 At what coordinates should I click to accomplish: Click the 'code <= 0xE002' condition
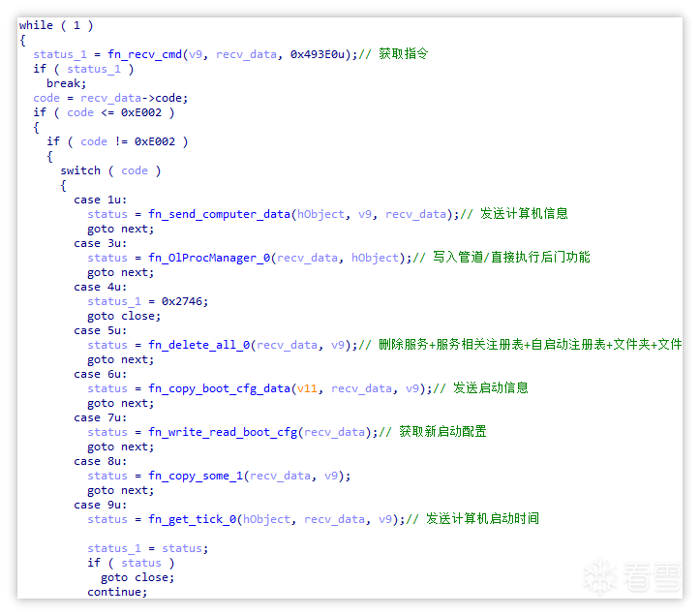point(114,112)
